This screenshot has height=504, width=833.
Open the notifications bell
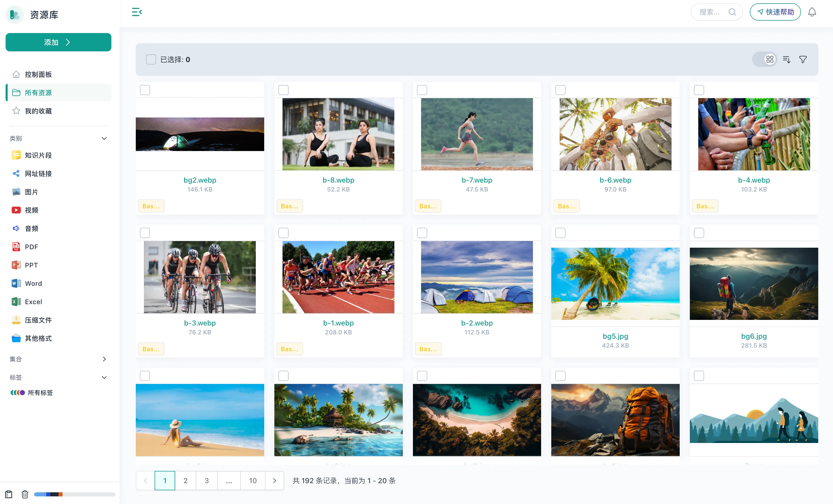tap(812, 12)
